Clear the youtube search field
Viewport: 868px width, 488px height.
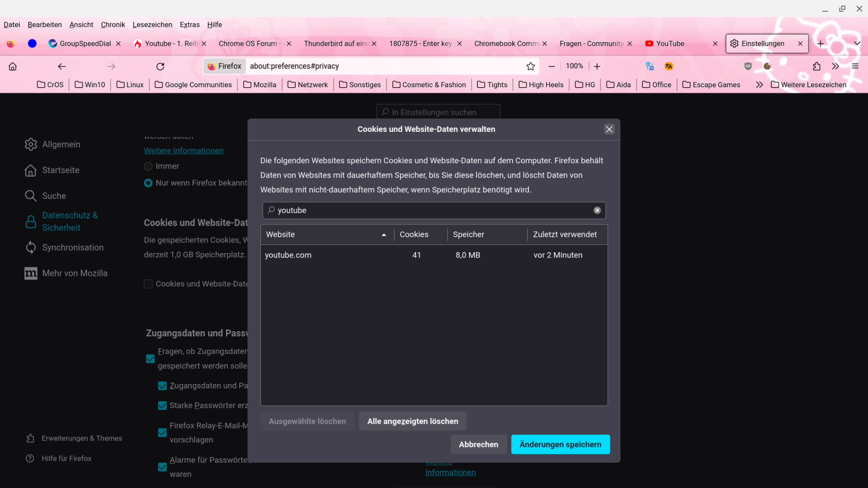coord(597,211)
